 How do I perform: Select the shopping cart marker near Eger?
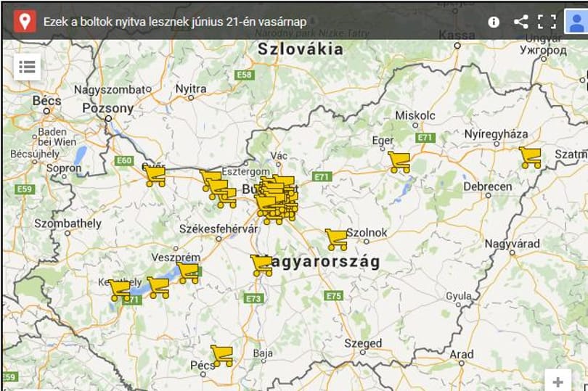[399, 162]
